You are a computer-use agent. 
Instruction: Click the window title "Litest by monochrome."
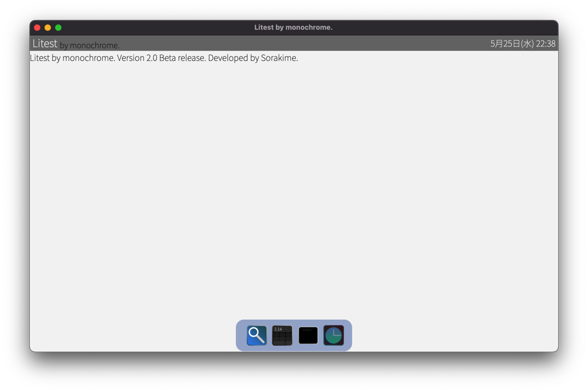click(x=293, y=28)
